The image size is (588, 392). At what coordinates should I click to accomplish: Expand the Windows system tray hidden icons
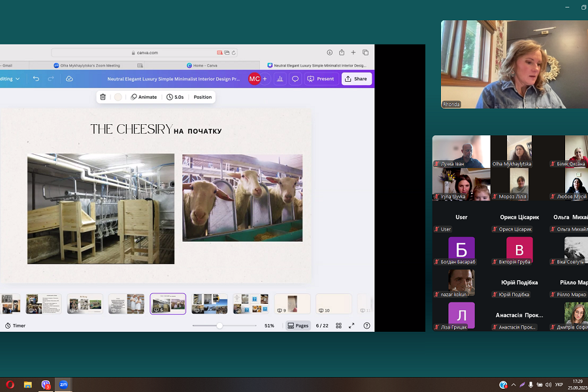point(513,385)
